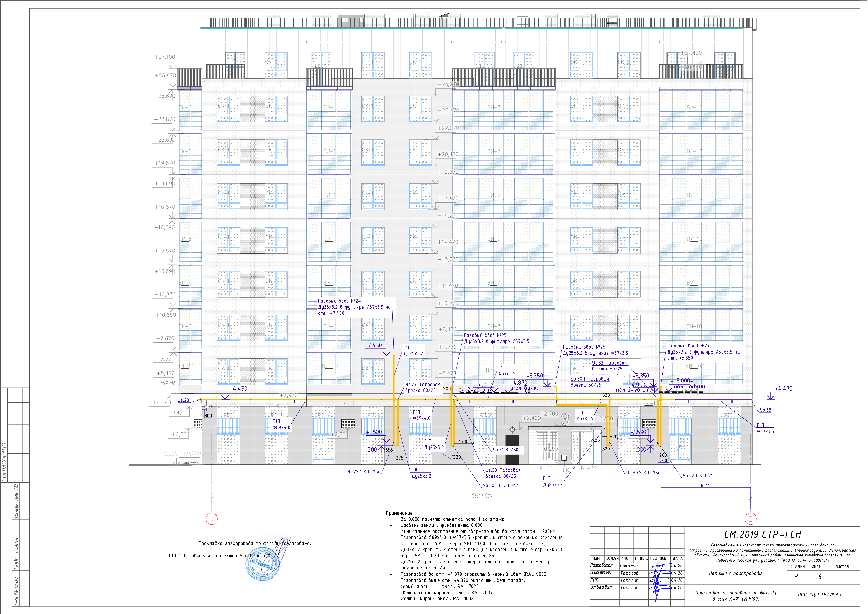Click elevation mark '+27,420'
Screen dimensions: 868x614
point(691,53)
